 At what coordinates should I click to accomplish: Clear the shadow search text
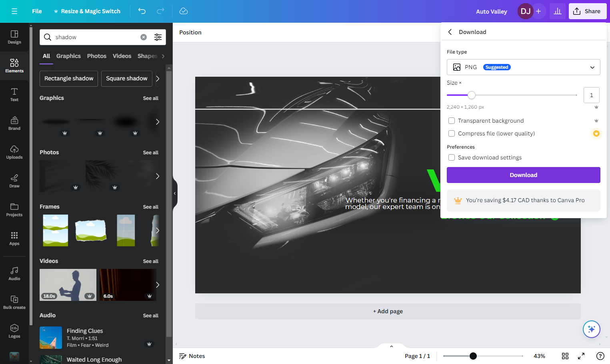[144, 37]
